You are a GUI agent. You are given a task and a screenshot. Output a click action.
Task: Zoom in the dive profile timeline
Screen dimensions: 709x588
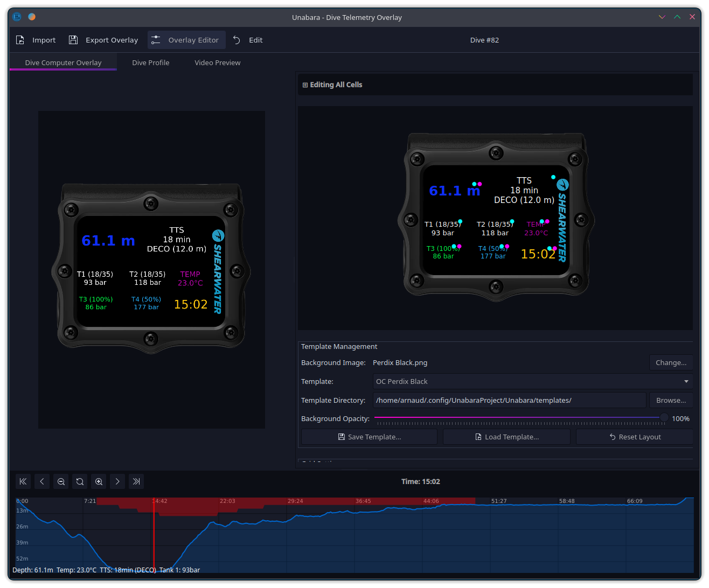pos(99,481)
